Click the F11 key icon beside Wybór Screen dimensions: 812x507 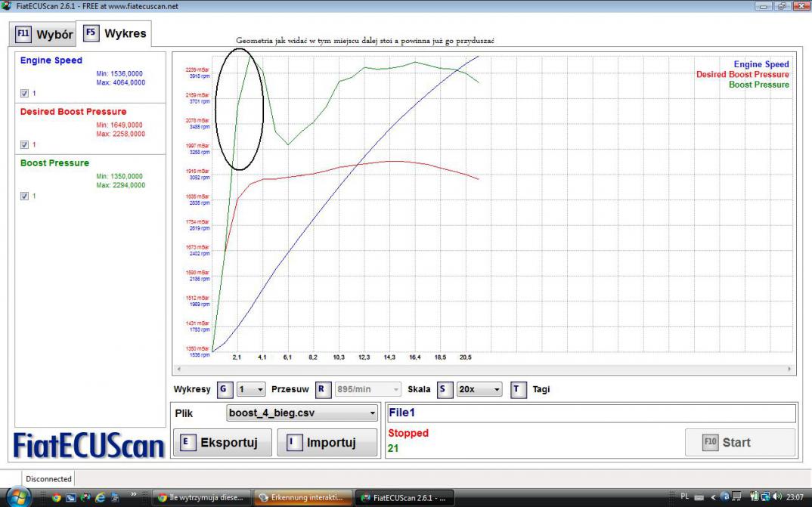coord(23,34)
